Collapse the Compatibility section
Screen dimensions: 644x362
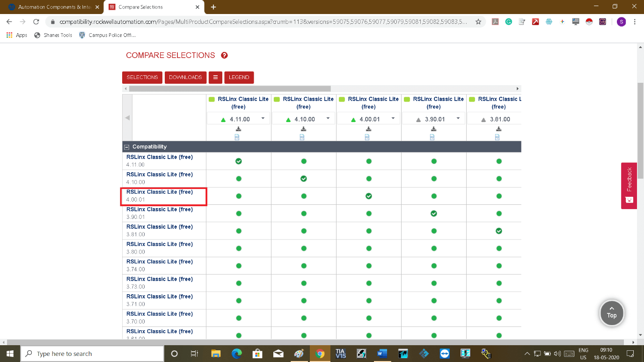click(x=126, y=147)
